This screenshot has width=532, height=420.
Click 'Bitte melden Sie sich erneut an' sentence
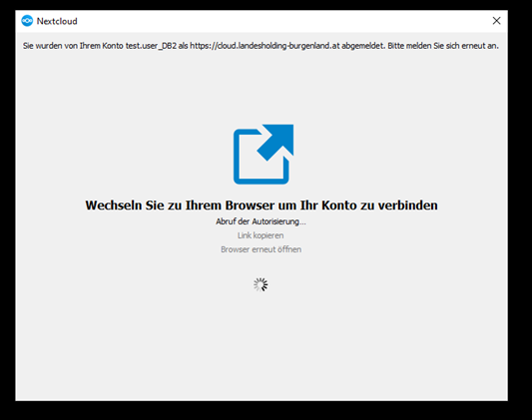(443, 46)
